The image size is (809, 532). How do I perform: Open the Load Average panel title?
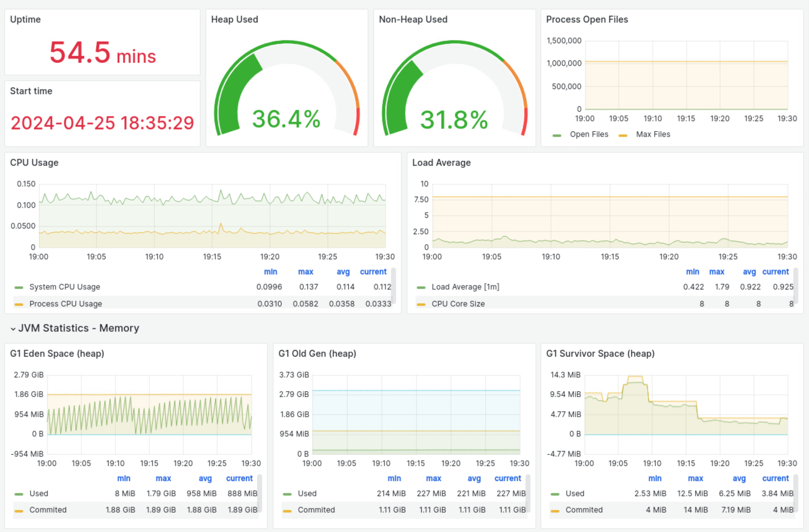pyautogui.click(x=442, y=163)
